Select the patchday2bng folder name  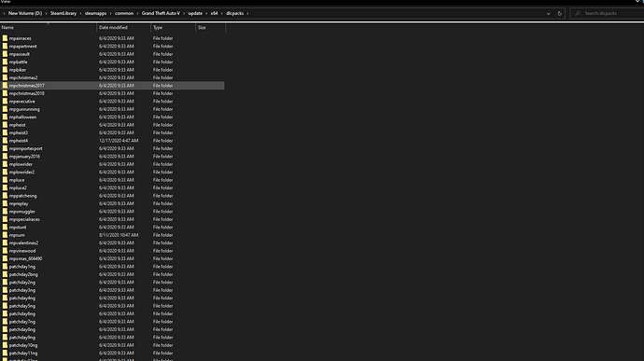pyautogui.click(x=23, y=274)
